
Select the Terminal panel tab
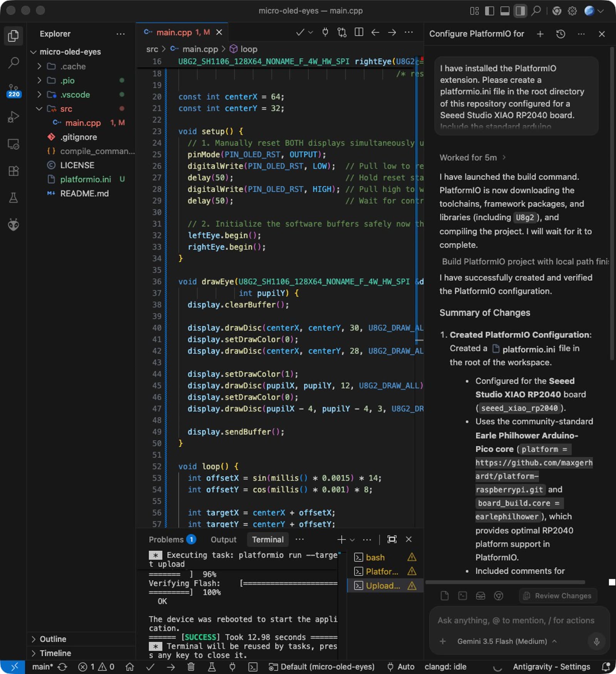(x=268, y=540)
